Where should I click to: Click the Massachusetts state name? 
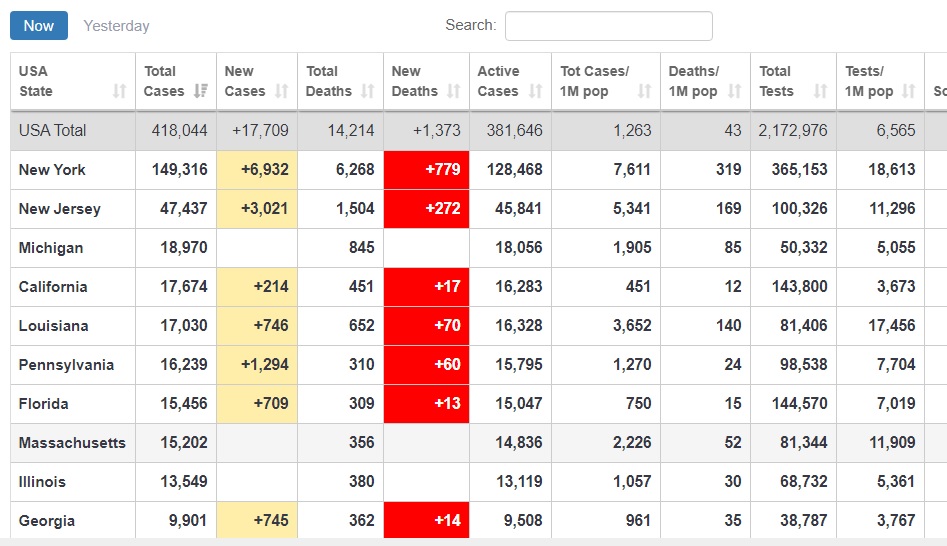tap(72, 443)
